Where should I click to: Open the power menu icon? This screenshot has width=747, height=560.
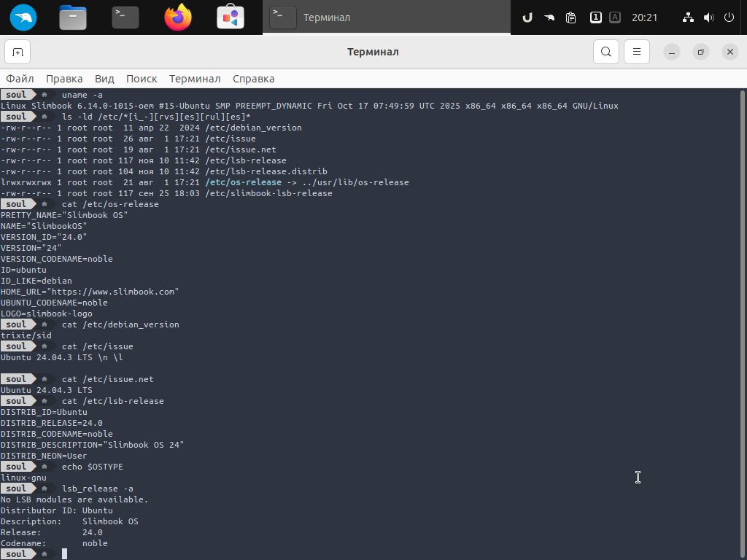[729, 17]
